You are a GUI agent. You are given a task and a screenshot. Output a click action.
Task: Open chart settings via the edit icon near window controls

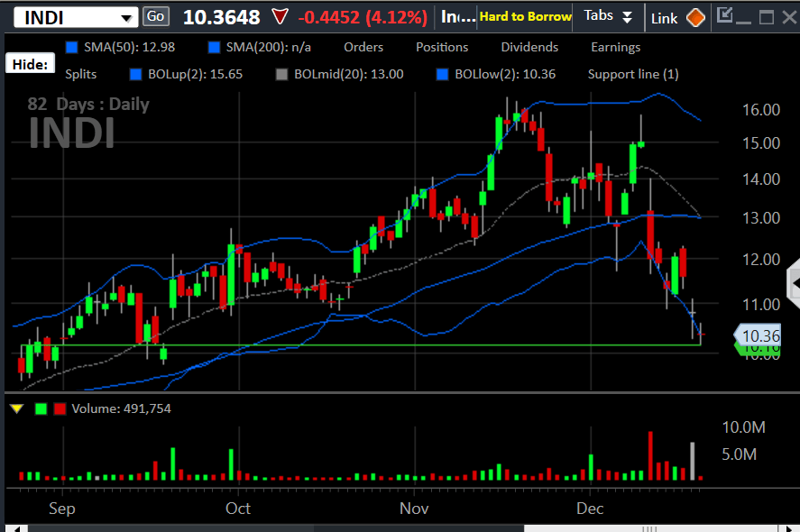726,14
